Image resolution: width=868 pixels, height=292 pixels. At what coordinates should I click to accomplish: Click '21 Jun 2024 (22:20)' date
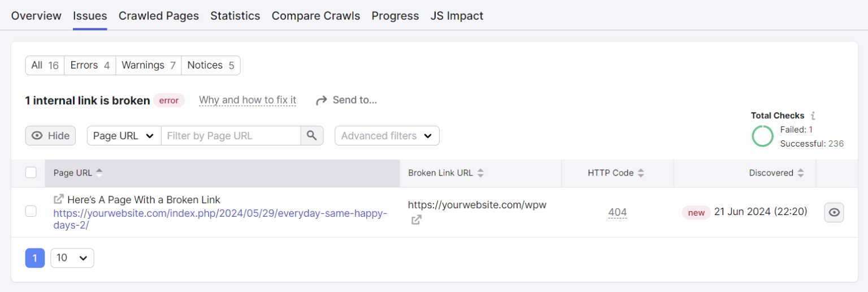761,212
